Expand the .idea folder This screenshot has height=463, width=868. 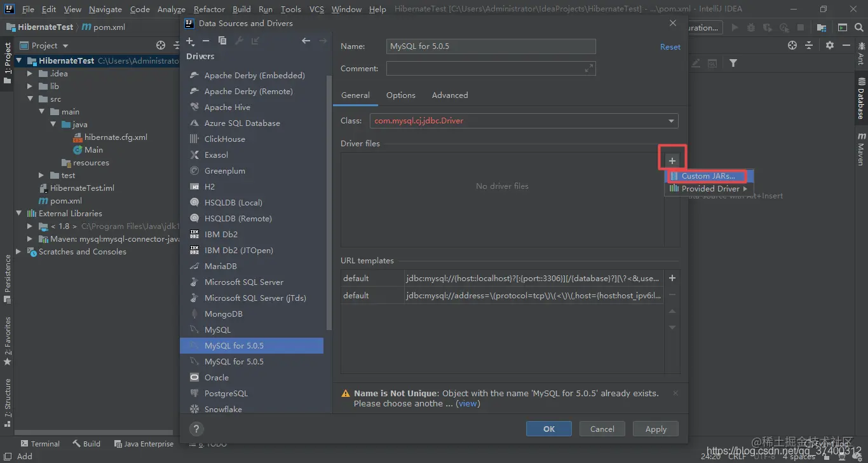pos(30,74)
